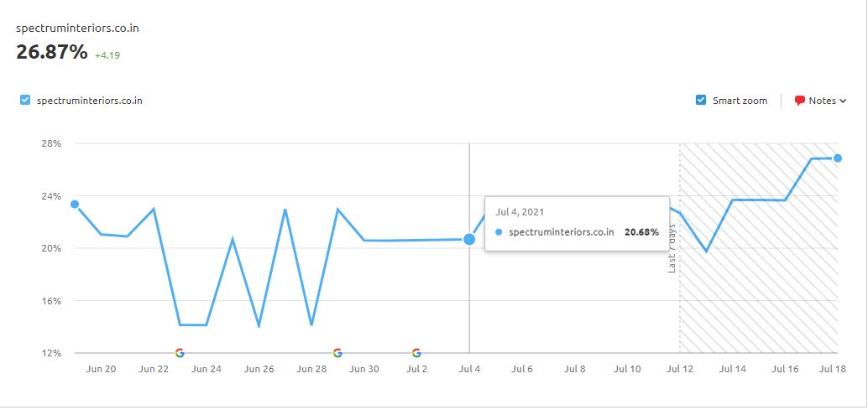Click the Jul 4, 2021 tooltip date

click(520, 212)
